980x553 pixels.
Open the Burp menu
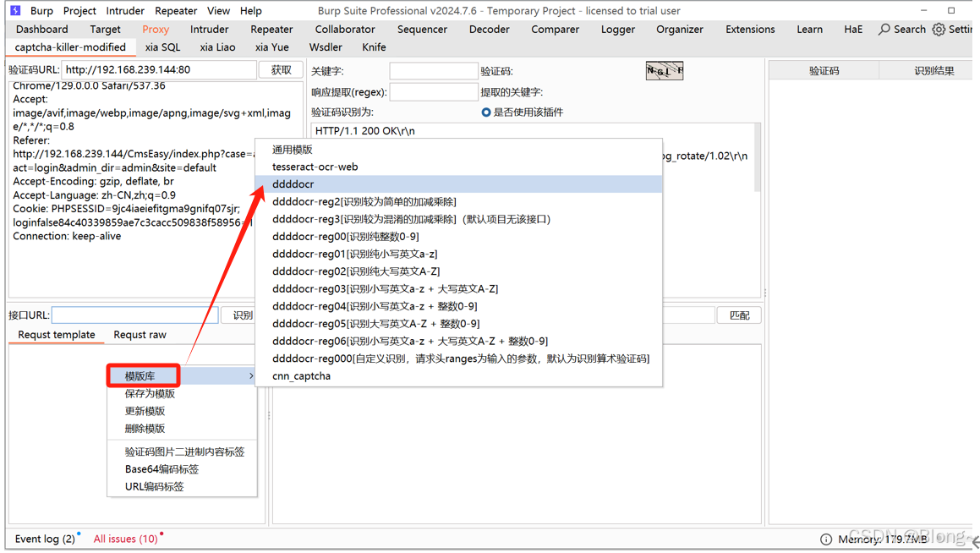(42, 11)
